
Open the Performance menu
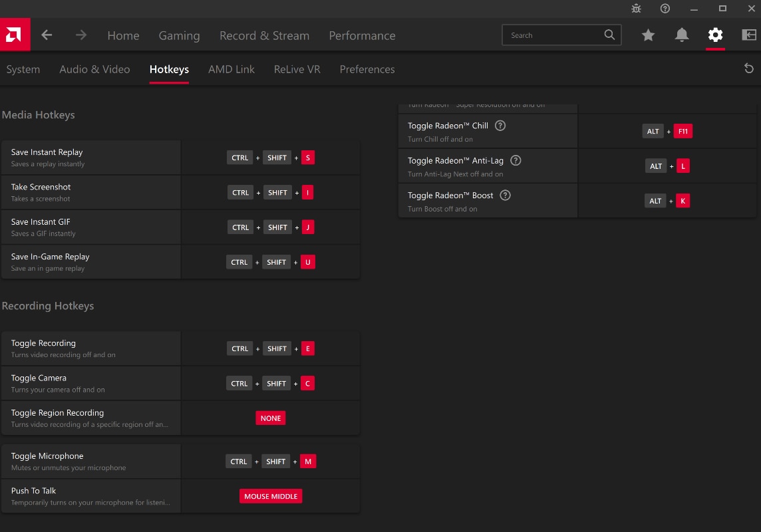click(x=362, y=35)
